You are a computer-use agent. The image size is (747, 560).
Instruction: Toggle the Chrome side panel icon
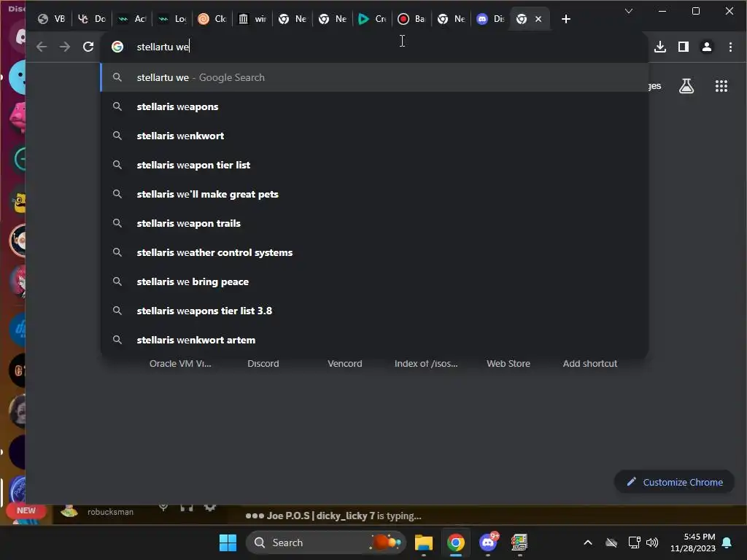pyautogui.click(x=683, y=47)
